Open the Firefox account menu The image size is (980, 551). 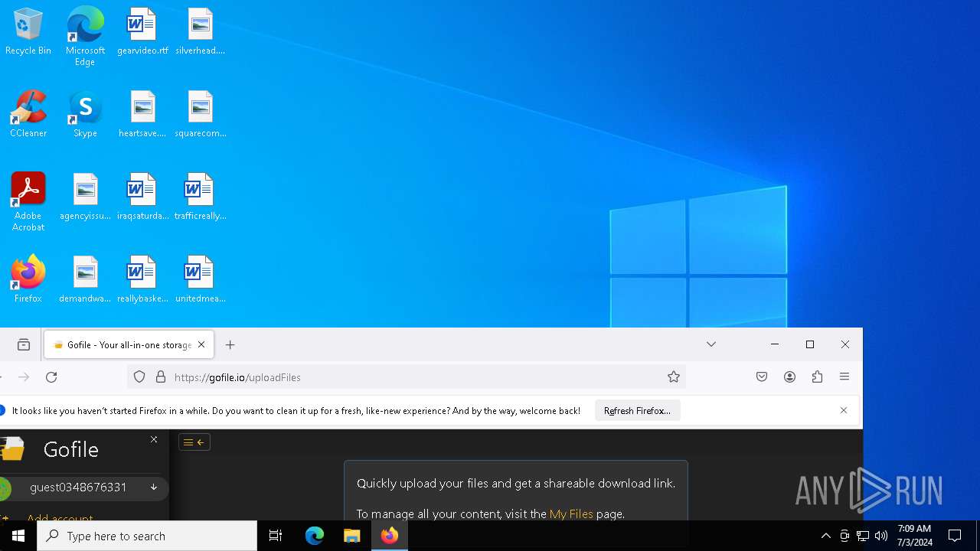click(x=789, y=377)
